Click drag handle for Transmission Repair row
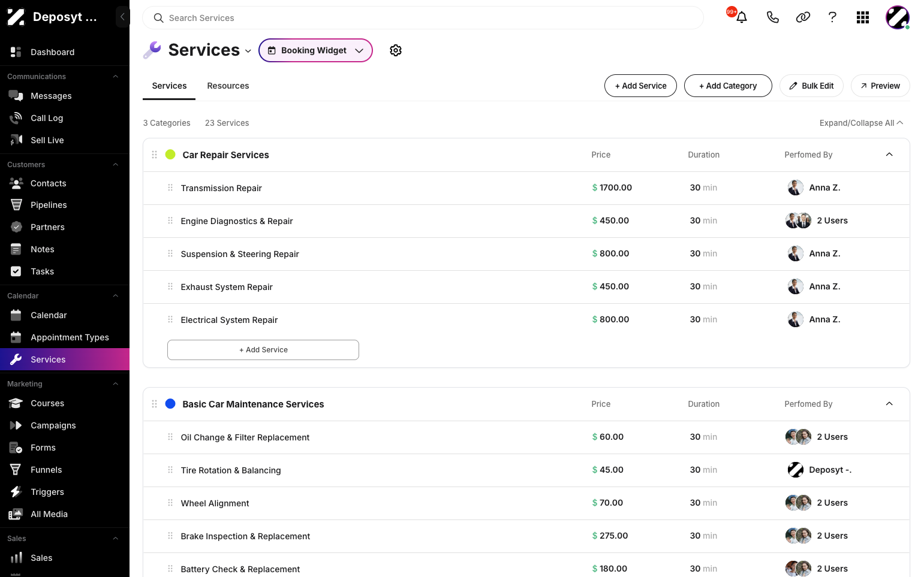Viewport: 924px width, 577px height. [170, 188]
